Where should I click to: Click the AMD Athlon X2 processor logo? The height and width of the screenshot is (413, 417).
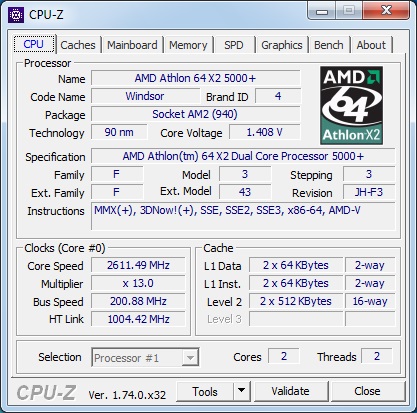(x=351, y=105)
